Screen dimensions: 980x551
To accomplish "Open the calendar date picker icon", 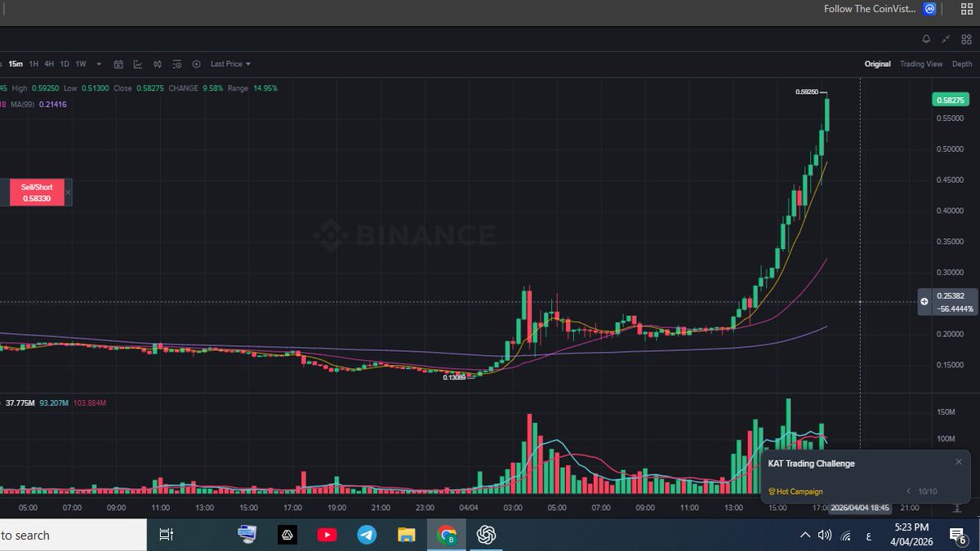I will 118,64.
